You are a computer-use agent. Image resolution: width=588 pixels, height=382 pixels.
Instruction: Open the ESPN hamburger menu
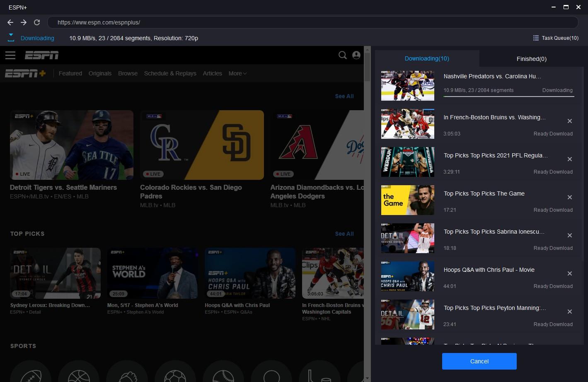(10, 55)
